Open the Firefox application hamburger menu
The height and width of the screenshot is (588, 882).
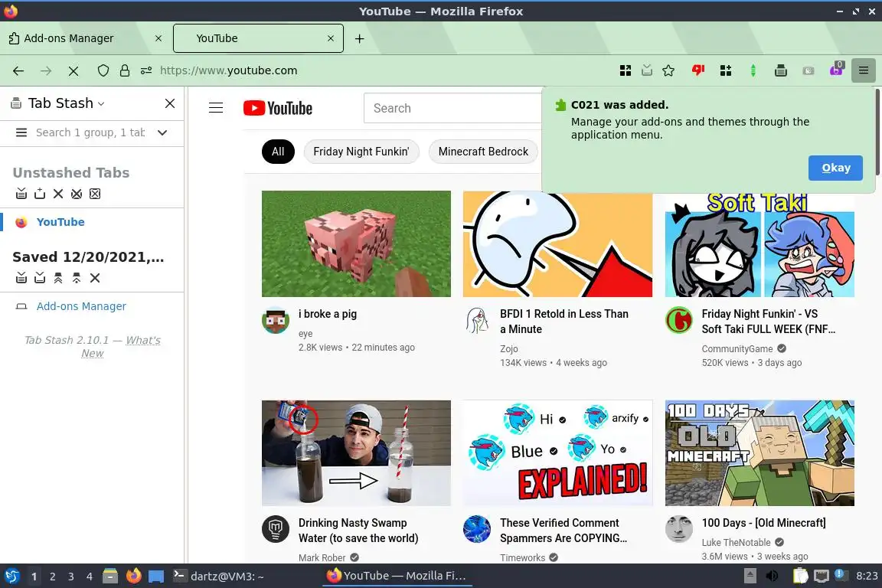[x=863, y=70]
